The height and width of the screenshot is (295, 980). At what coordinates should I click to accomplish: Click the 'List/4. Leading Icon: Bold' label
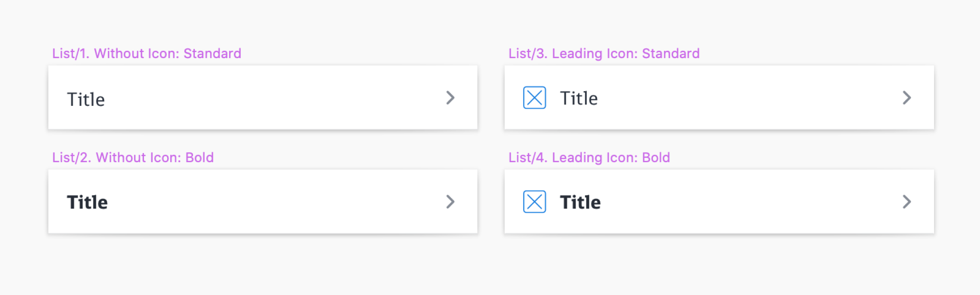(589, 157)
